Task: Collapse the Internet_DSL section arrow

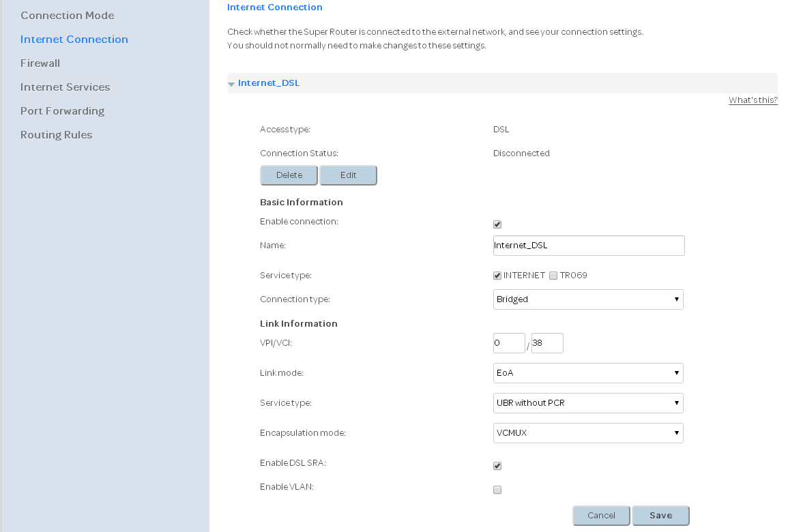Action: point(231,84)
